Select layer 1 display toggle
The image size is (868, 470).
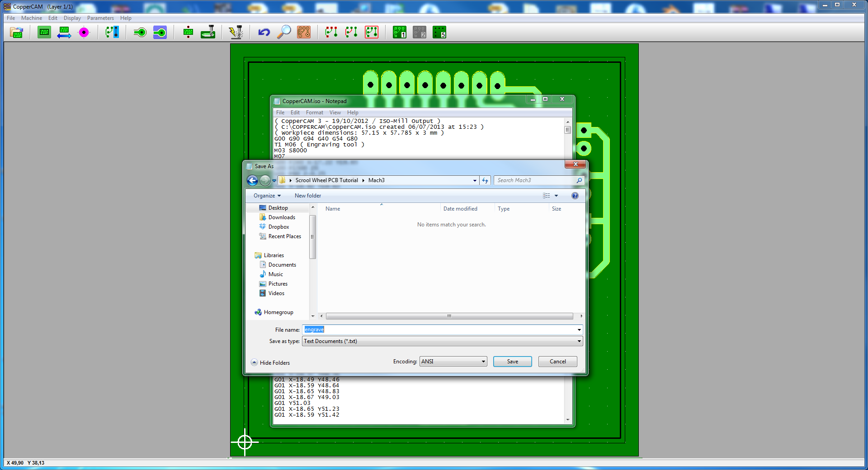pyautogui.click(x=399, y=32)
